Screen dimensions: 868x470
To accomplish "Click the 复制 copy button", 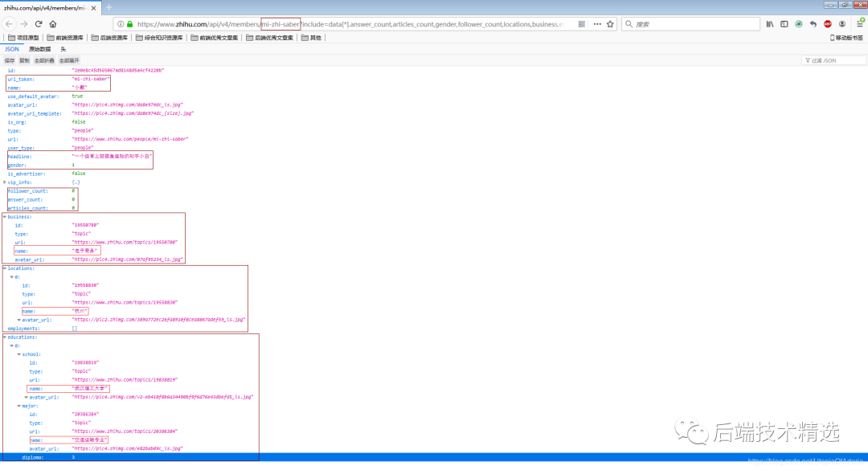I will (24, 60).
